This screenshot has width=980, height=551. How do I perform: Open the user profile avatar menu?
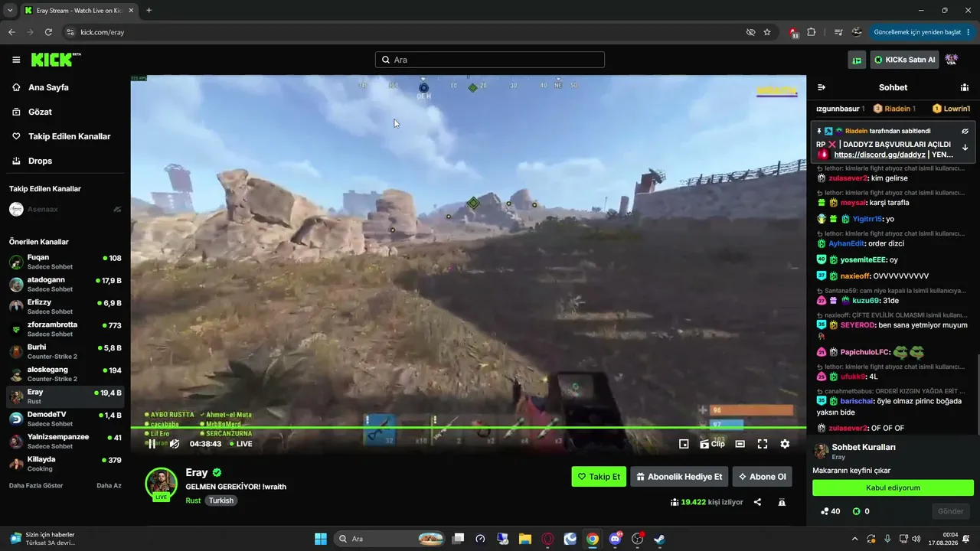[952, 60]
